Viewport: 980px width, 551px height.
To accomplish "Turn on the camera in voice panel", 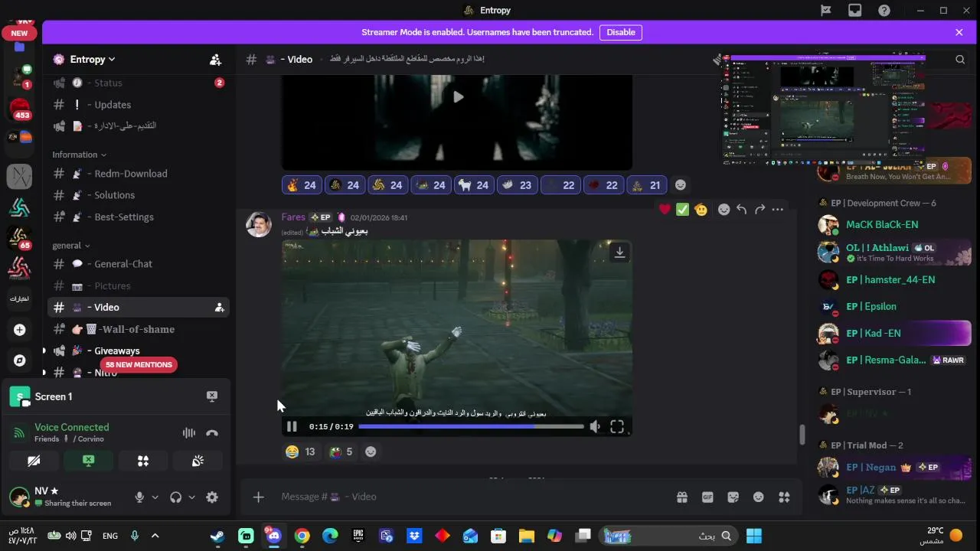I will [34, 461].
